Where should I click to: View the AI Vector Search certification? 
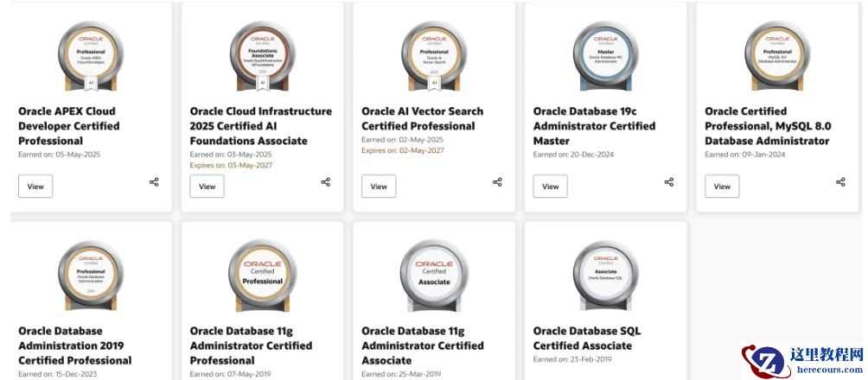point(379,186)
